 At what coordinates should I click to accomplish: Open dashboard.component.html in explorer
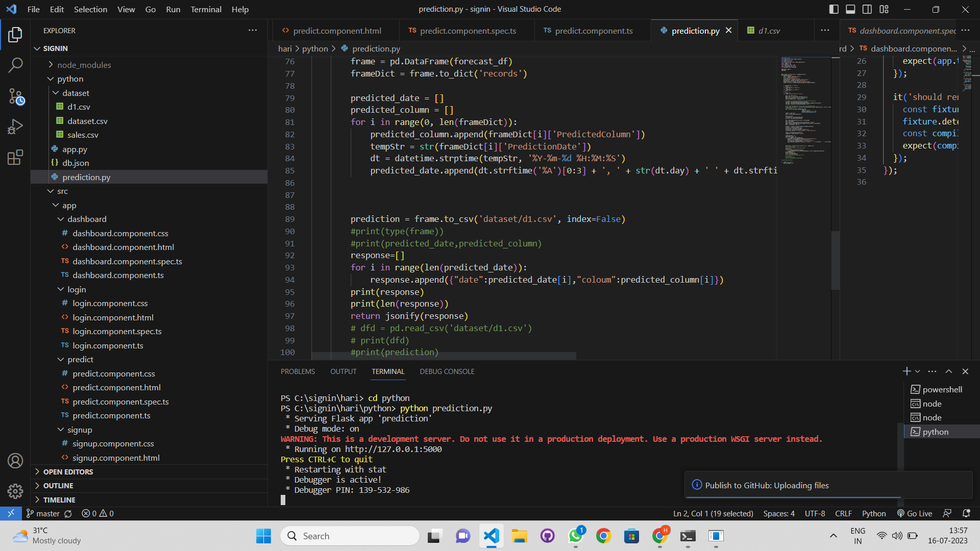(123, 247)
